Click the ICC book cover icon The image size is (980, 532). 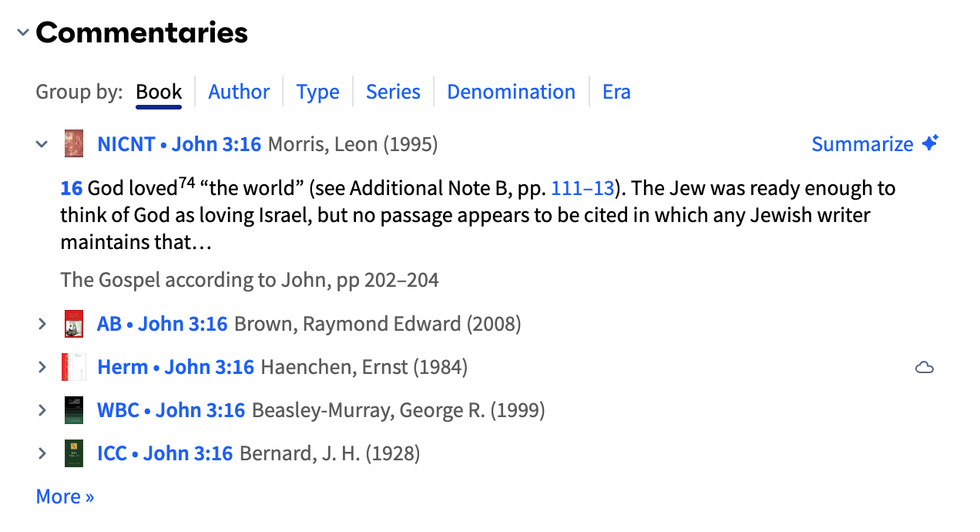click(x=74, y=453)
